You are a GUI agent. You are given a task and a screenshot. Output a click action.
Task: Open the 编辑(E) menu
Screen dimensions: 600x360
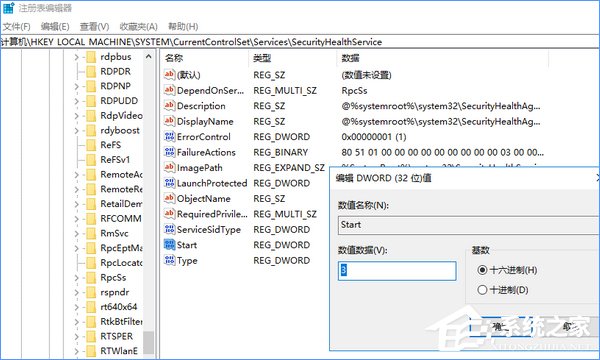click(55, 26)
